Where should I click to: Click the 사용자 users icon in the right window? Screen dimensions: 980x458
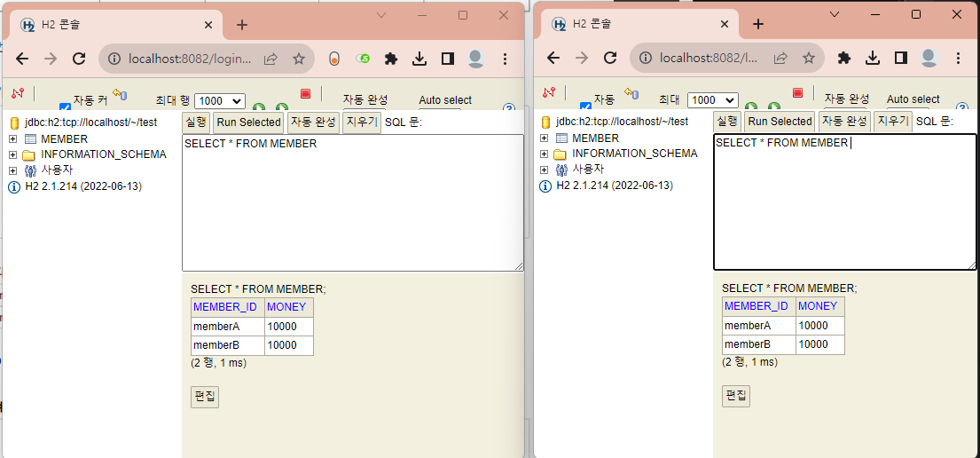(x=561, y=170)
